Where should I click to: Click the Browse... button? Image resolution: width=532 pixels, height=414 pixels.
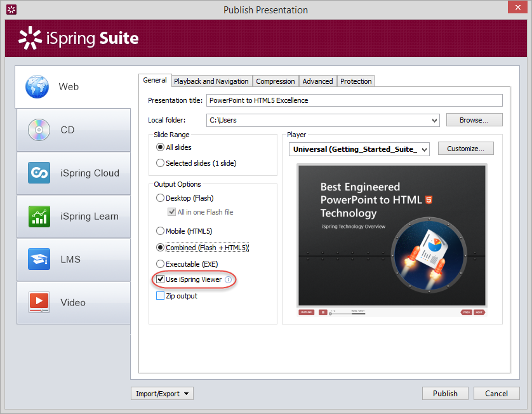click(x=474, y=120)
